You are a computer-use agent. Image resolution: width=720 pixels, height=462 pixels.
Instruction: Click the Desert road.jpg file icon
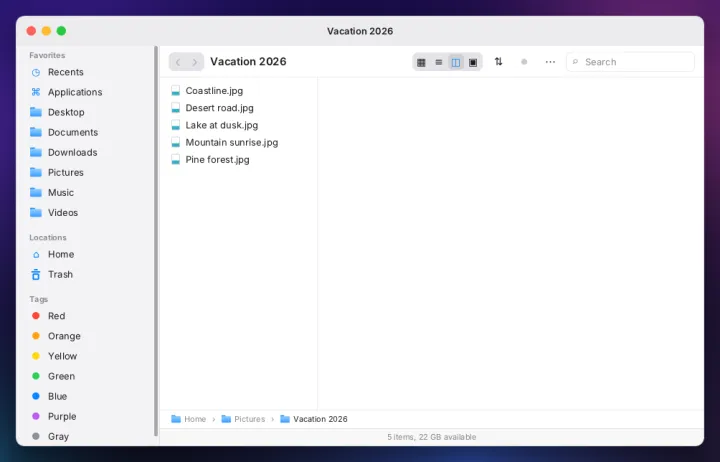(x=175, y=108)
